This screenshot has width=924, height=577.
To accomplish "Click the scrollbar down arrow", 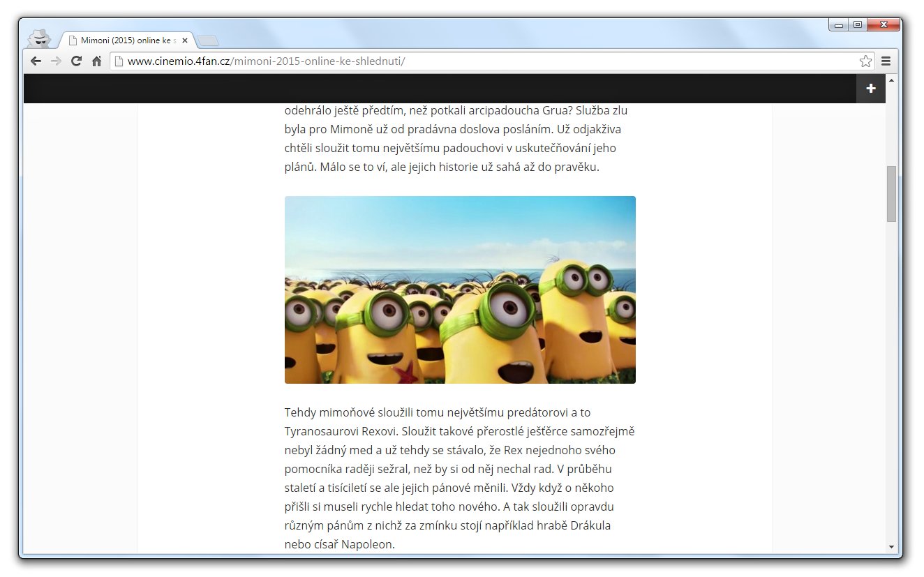I will [x=891, y=547].
